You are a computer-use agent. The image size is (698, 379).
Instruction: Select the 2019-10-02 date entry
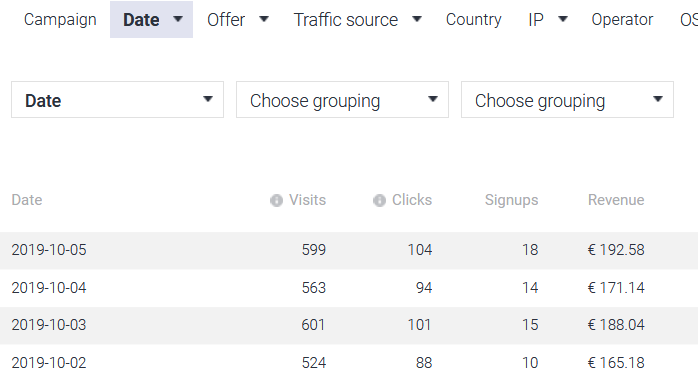[x=49, y=363]
